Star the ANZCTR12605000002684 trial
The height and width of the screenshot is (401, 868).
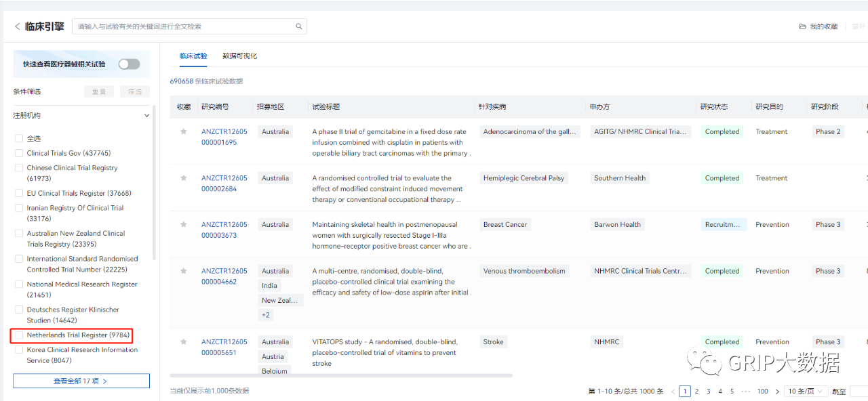183,178
